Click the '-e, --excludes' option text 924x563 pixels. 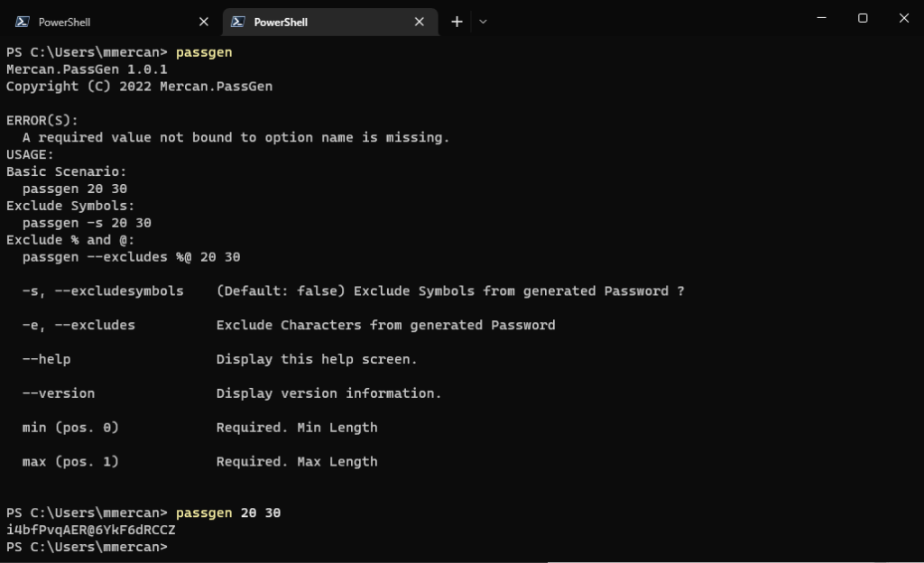click(x=79, y=325)
